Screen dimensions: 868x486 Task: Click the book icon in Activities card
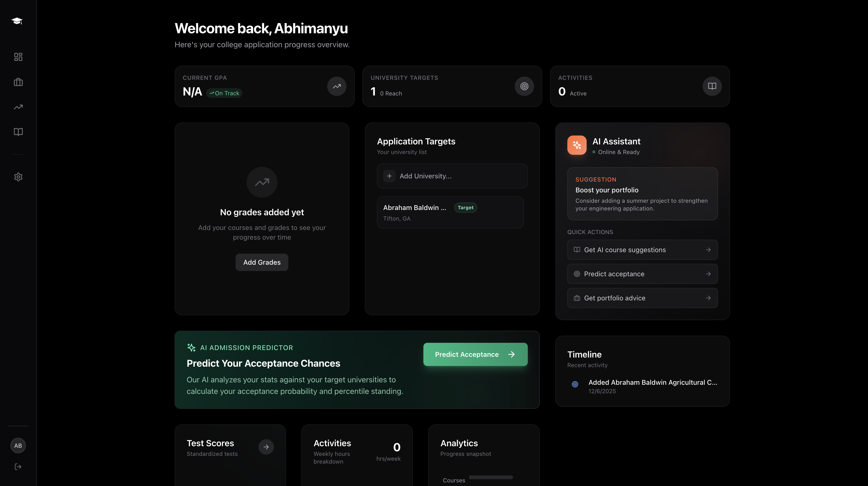click(712, 86)
